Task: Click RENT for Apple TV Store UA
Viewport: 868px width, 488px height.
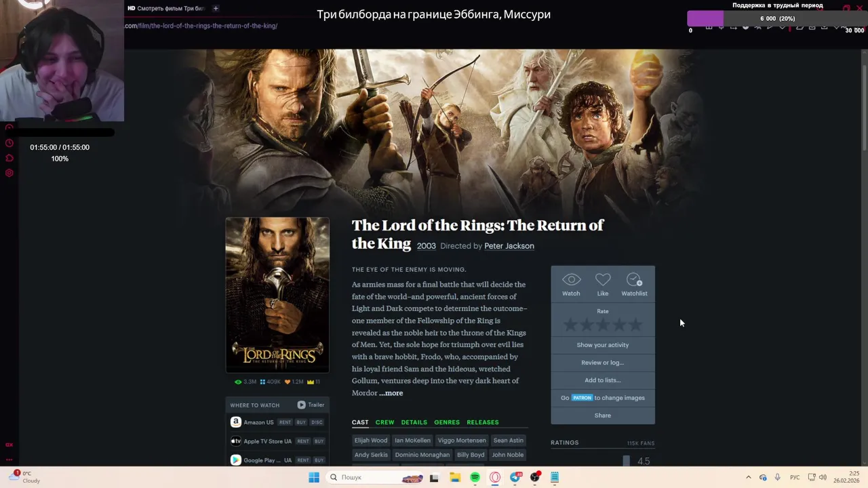Action: (303, 441)
